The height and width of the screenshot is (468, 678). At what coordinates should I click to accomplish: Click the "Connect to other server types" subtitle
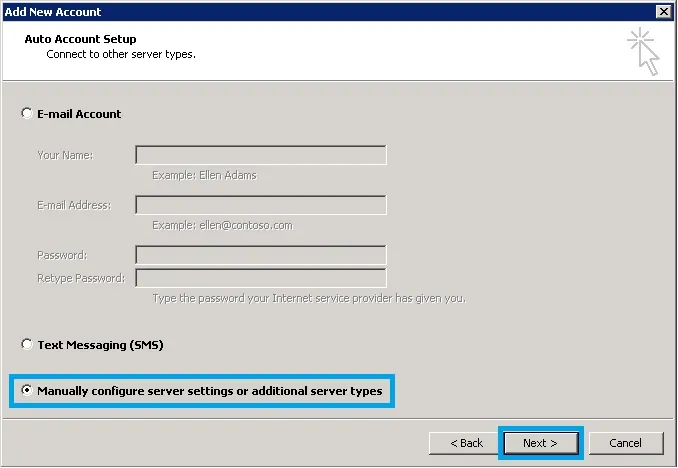coord(121,54)
